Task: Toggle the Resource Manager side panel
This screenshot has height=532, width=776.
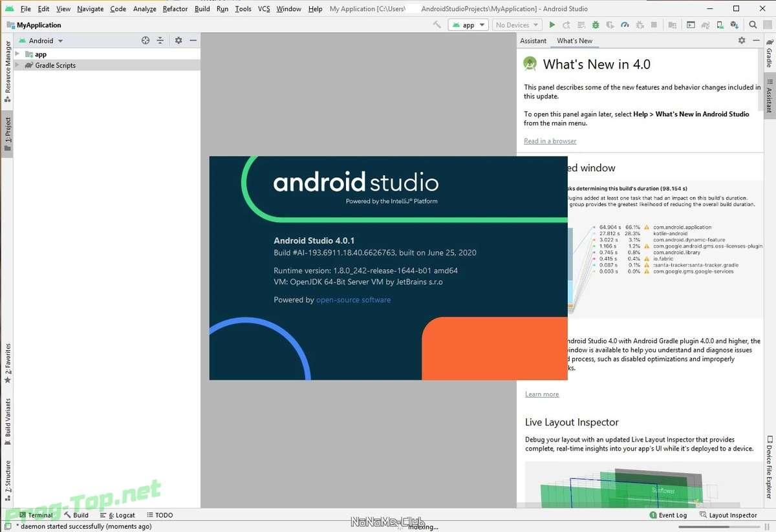Action: pos(8,71)
